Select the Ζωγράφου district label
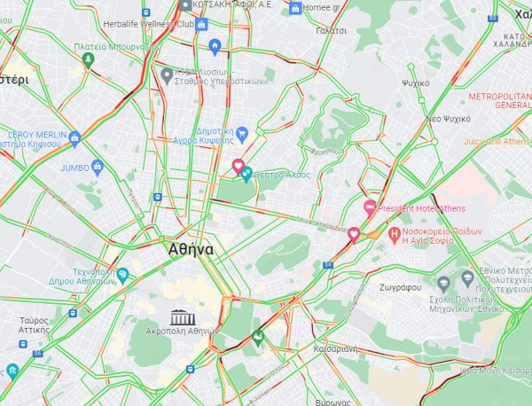 point(401,287)
